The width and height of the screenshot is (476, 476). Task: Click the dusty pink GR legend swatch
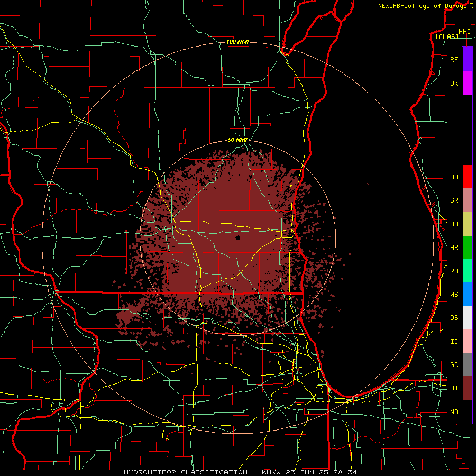click(467, 200)
